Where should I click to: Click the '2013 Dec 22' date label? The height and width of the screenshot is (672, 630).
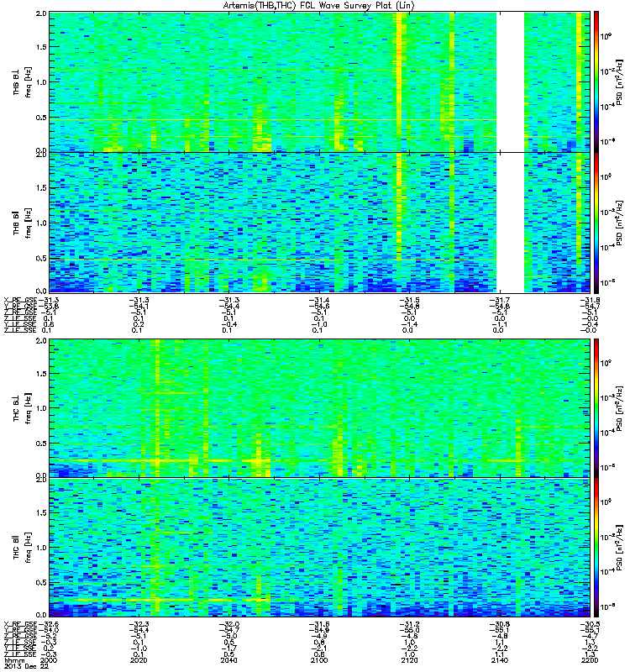[x=26, y=666]
